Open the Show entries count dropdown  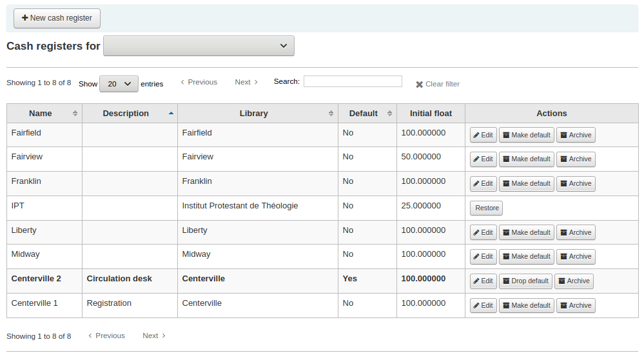point(119,84)
